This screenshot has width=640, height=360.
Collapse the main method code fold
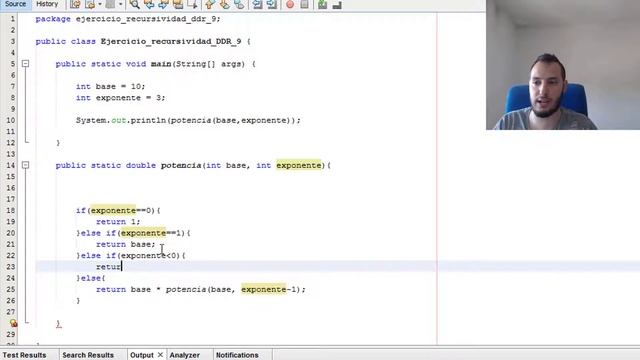[25, 64]
